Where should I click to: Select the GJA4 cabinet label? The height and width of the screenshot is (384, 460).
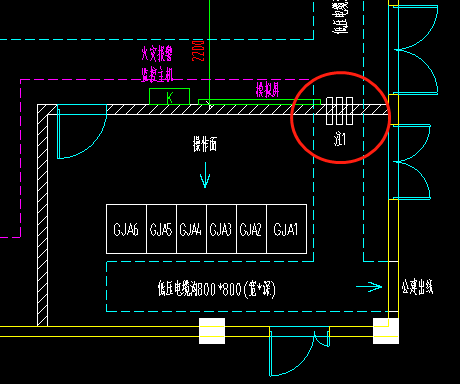(190, 230)
